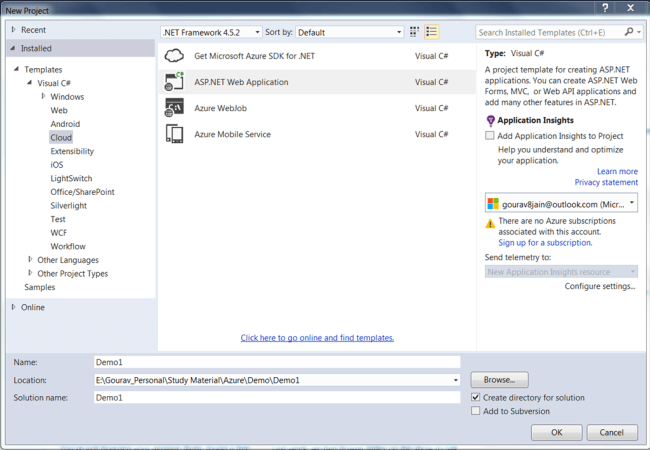
Task: Click here to go online and find templates
Action: pyautogui.click(x=317, y=338)
